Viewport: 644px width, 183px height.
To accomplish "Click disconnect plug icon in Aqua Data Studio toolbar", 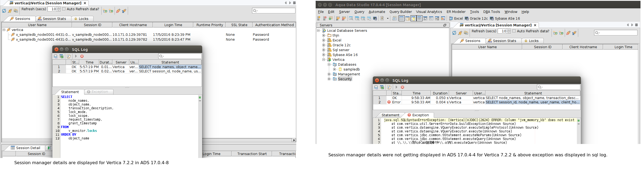I will point(344,18).
